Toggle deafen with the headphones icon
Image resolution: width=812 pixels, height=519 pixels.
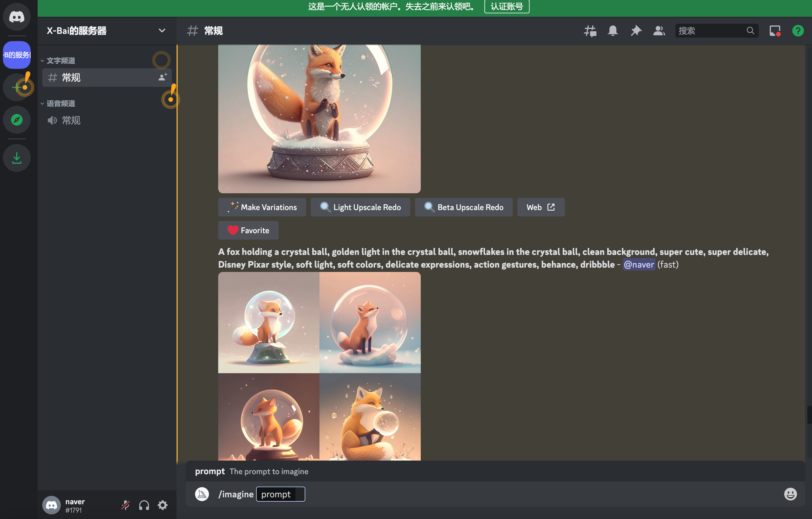click(x=144, y=505)
